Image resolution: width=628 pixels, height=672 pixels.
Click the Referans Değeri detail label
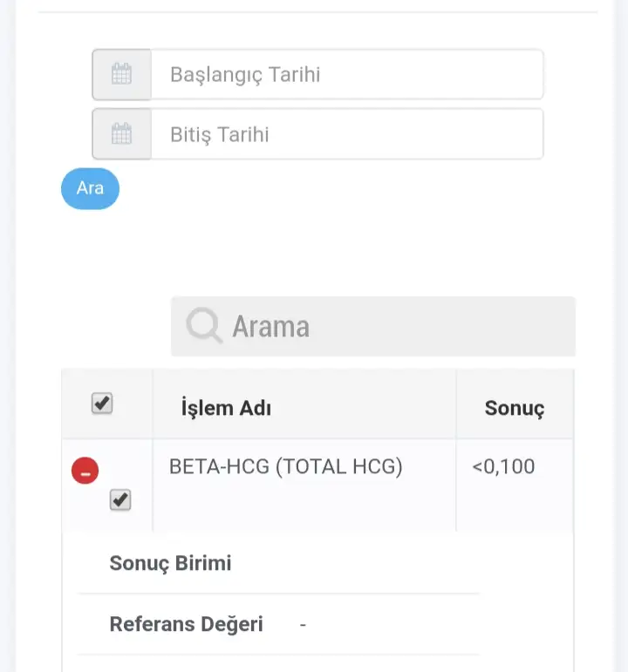coord(186,624)
